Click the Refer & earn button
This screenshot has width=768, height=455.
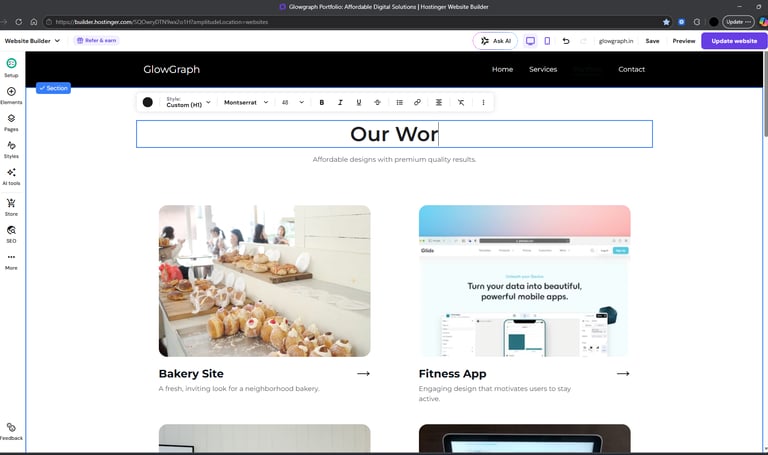click(x=96, y=41)
